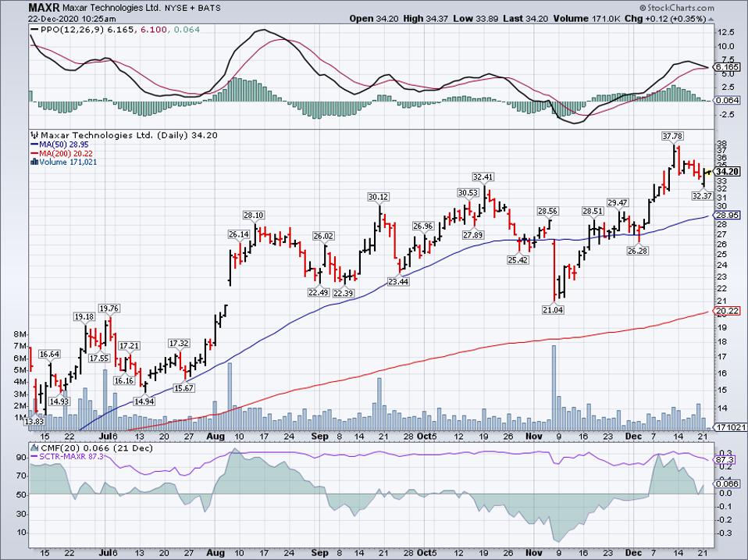Click the 26.28 December low label
Viewport: 748px width, 560px height.
[x=637, y=251]
